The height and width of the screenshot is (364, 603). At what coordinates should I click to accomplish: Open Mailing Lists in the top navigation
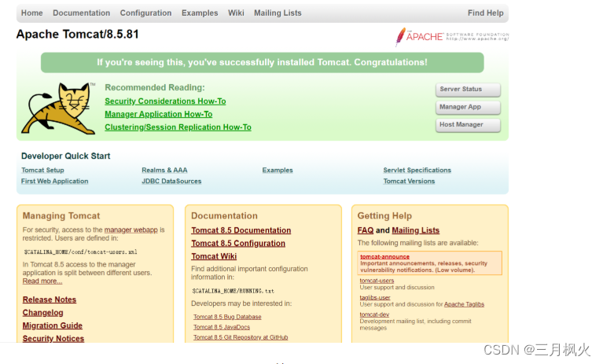coord(278,13)
